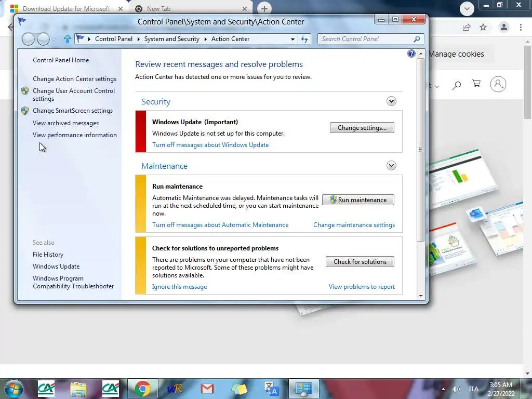Click the Up arrow navigation icon
Viewport: 532px width, 399px height.
coord(68,39)
